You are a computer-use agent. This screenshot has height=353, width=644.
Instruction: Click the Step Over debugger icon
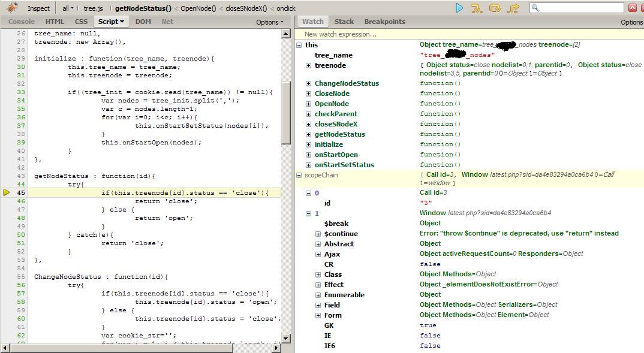coord(495,8)
